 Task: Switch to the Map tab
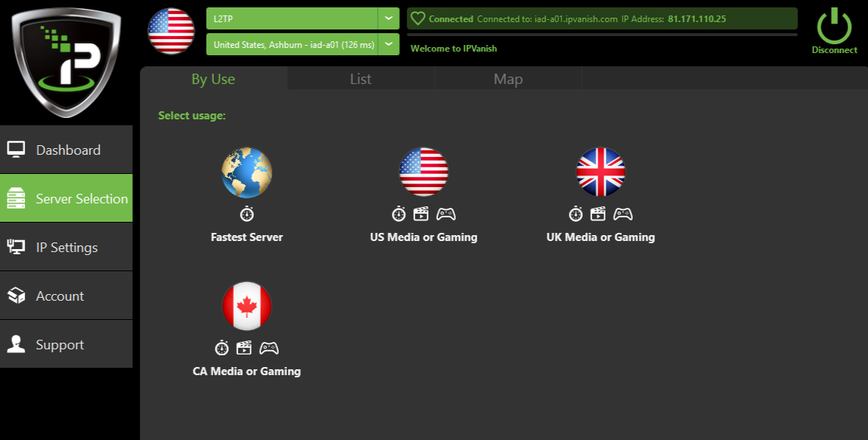point(508,79)
